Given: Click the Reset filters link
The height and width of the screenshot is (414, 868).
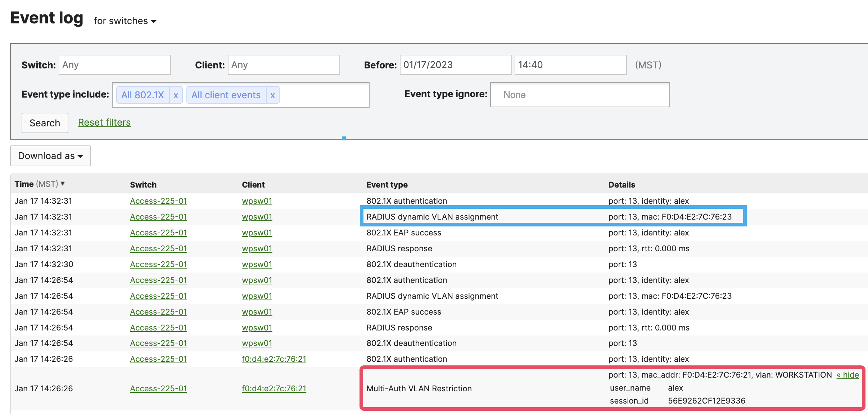Looking at the screenshot, I should tap(104, 122).
